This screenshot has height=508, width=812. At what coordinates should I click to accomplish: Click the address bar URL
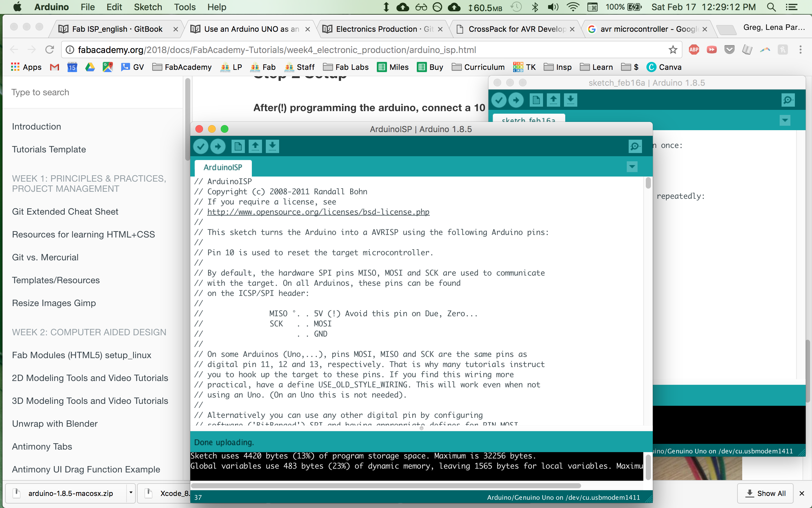[277, 50]
